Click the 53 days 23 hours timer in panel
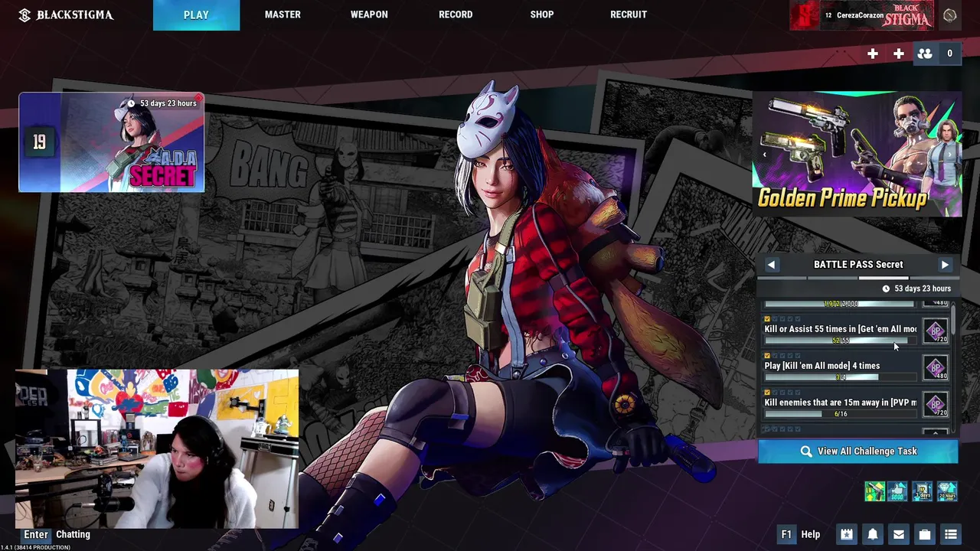 click(x=923, y=289)
